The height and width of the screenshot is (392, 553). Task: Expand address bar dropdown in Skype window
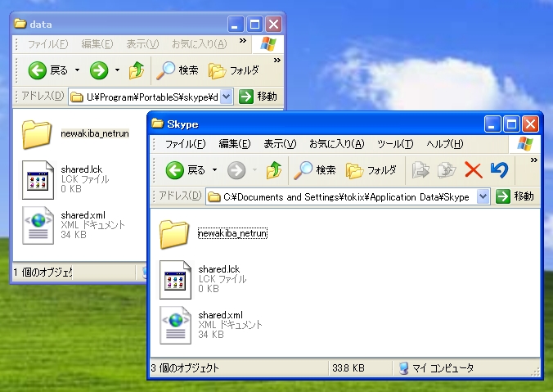tap(483, 196)
